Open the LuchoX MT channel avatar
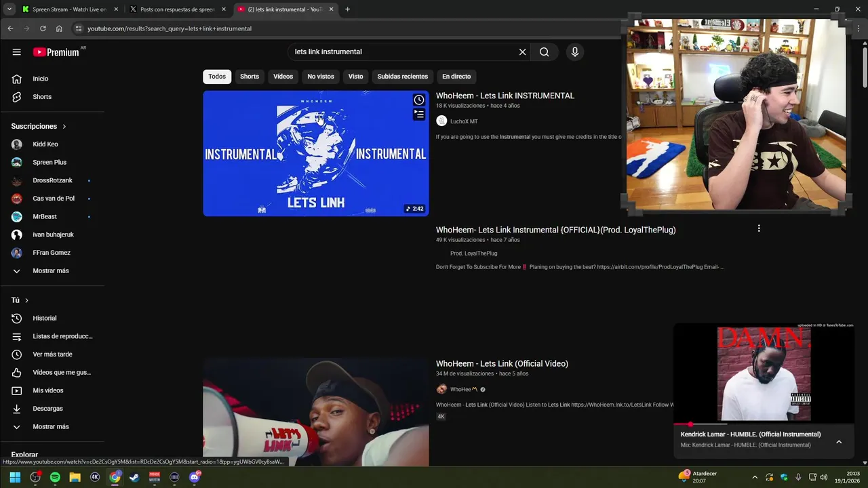Image resolution: width=868 pixels, height=488 pixels. pyautogui.click(x=441, y=121)
